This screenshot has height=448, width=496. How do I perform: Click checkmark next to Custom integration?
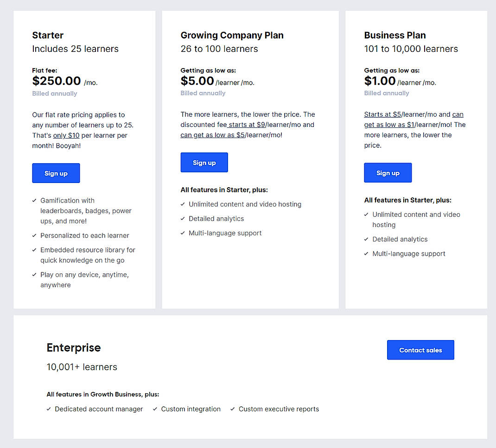click(155, 409)
